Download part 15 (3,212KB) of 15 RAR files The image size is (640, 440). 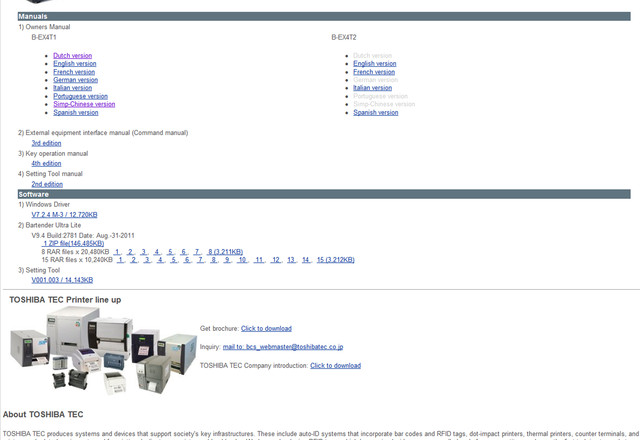coord(336,260)
